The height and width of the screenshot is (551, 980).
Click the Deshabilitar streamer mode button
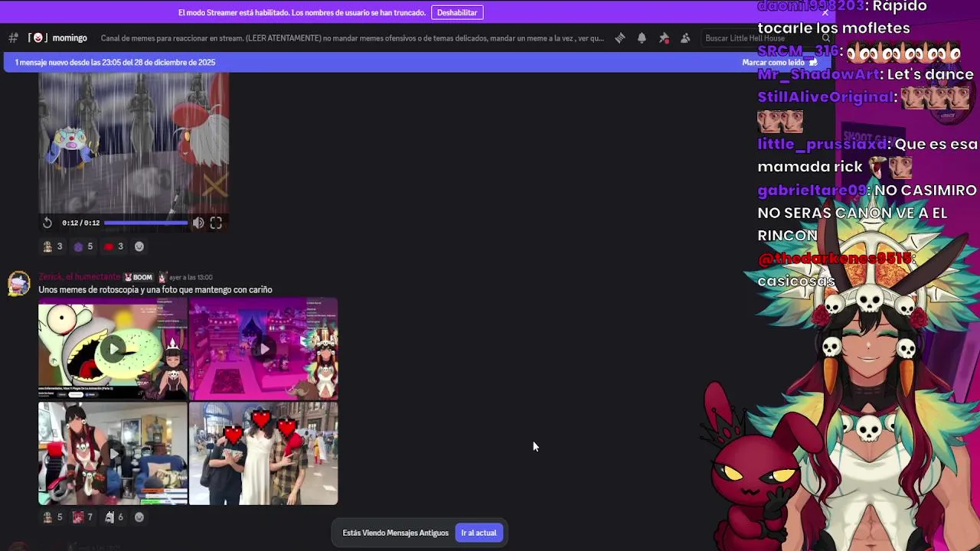[457, 12]
